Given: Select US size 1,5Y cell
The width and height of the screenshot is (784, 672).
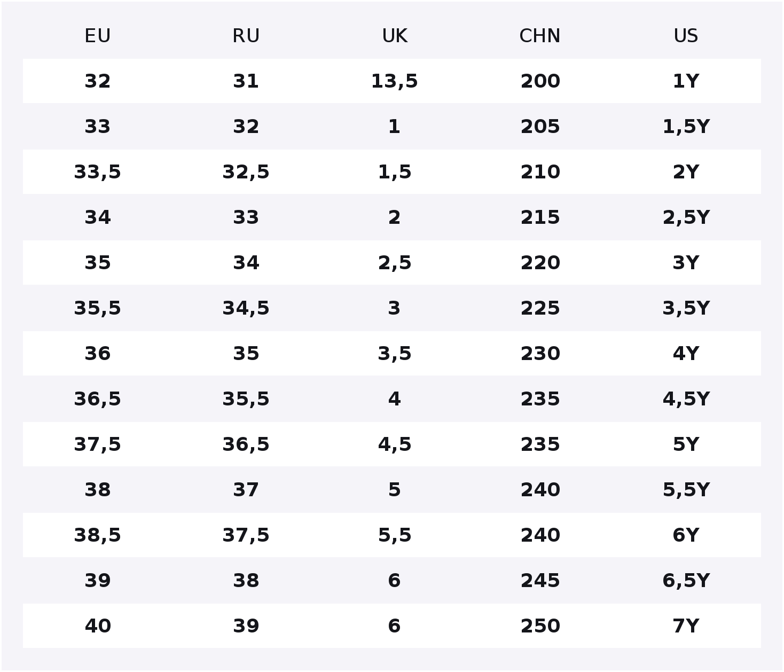Looking at the screenshot, I should [x=686, y=127].
